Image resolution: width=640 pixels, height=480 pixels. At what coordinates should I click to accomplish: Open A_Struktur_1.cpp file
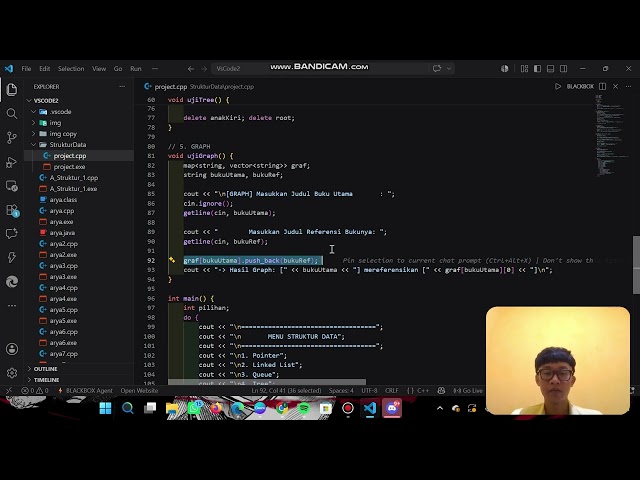(x=74, y=178)
